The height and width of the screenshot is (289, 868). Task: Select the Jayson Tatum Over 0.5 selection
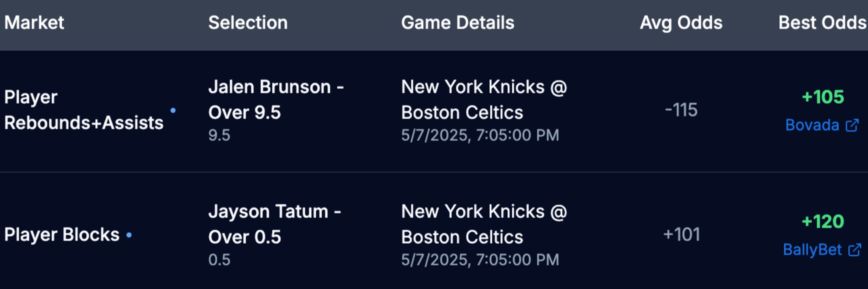point(275,224)
